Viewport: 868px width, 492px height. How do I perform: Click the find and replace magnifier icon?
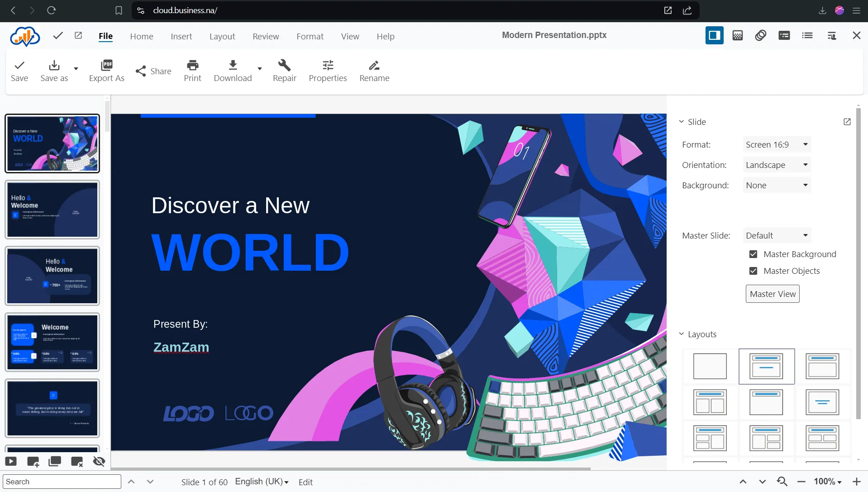point(782,482)
